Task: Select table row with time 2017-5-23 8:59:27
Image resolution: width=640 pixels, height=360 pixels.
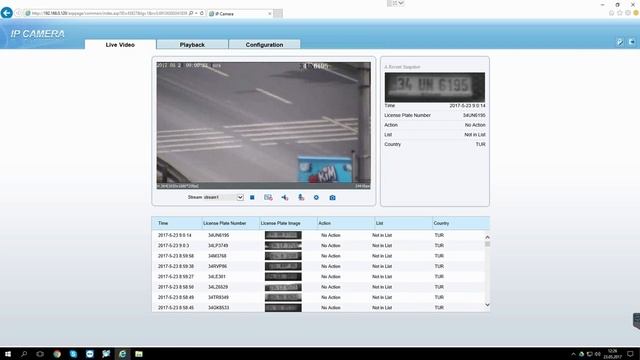Action: (x=318, y=277)
